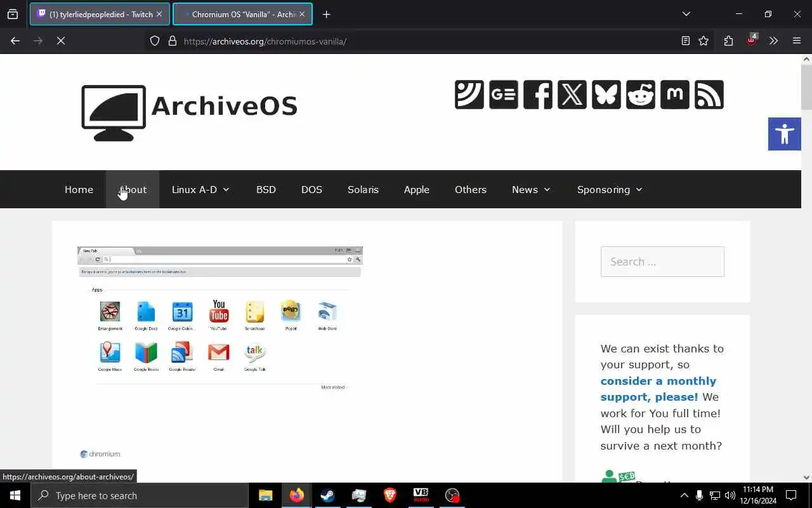Viewport: 812px width, 508px height.
Task: Open the DOS menu item
Action: pos(311,189)
